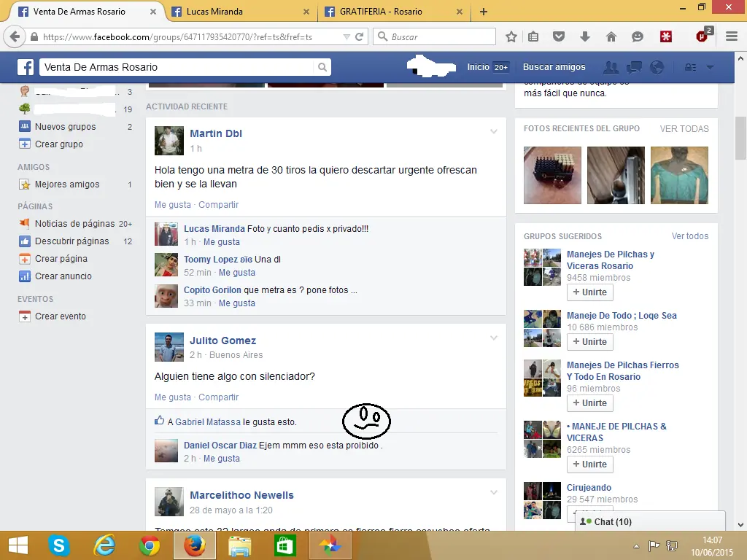The width and height of the screenshot is (747, 560).
Task: Open the uBlock extension icon
Action: pos(703,35)
